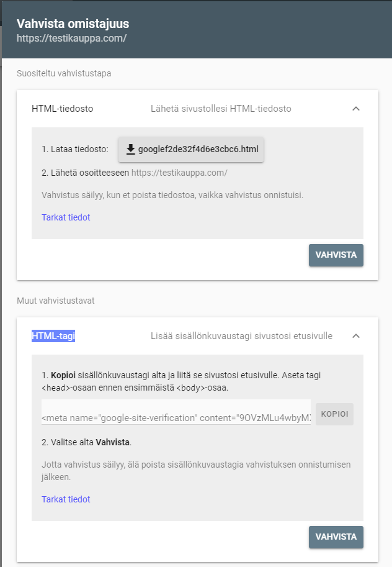Click the testikauppa.com URL under Vahvista omistajuus
Viewport: 392px width, 567px height.
click(71, 39)
